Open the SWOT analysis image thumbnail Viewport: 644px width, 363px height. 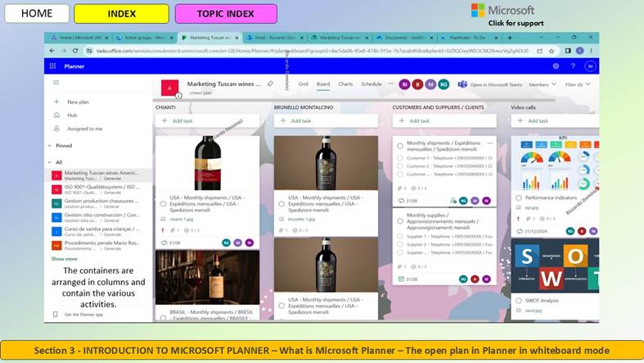click(555, 266)
